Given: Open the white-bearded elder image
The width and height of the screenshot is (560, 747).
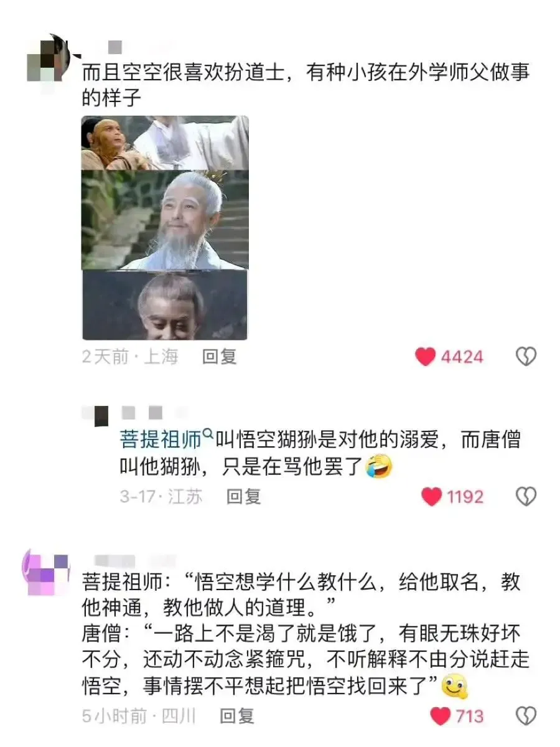Looking at the screenshot, I should point(165,220).
